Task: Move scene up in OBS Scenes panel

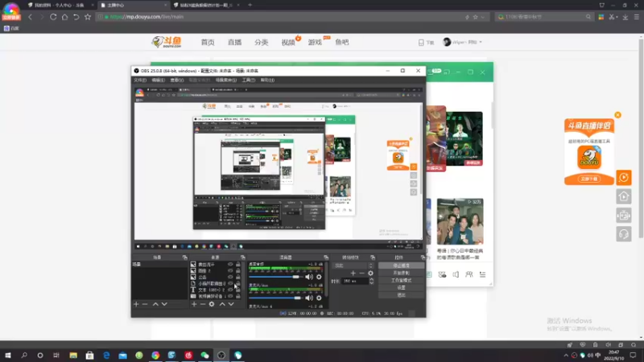Action: [x=155, y=304]
